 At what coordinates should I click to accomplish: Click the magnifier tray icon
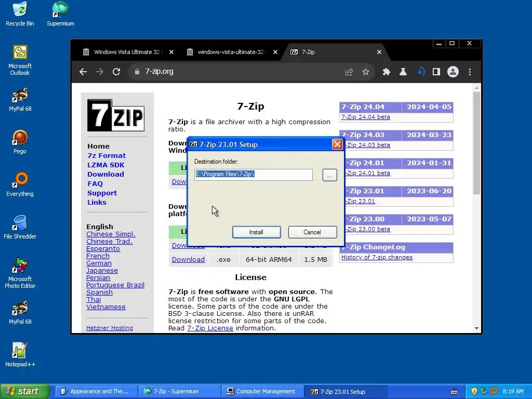(x=494, y=391)
